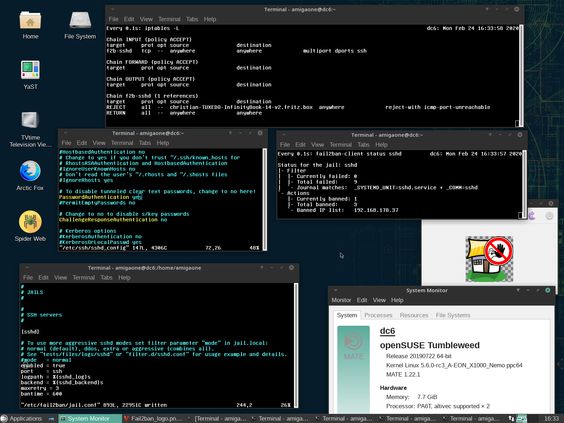The width and height of the screenshot is (564, 423).
Task: Click the maxretry line in jail.conf
Action: tap(40, 388)
